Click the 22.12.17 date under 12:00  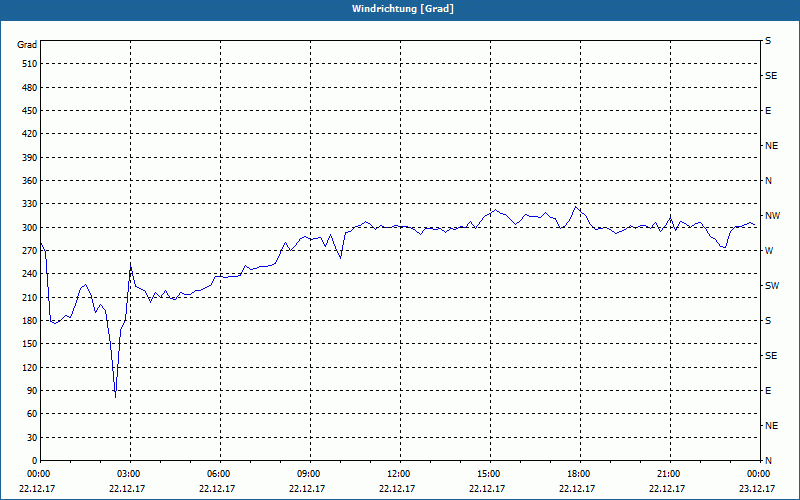coord(397,488)
